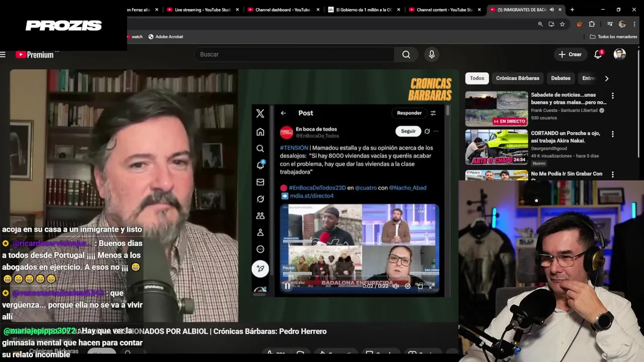The height and width of the screenshot is (362, 644).
Task: Open the @Nacho_Abad mention link
Action: coord(408,188)
